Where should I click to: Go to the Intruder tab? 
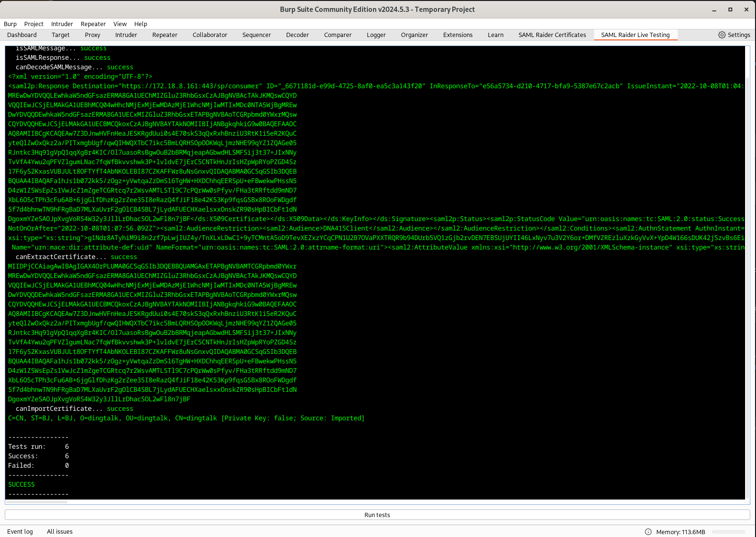click(126, 35)
